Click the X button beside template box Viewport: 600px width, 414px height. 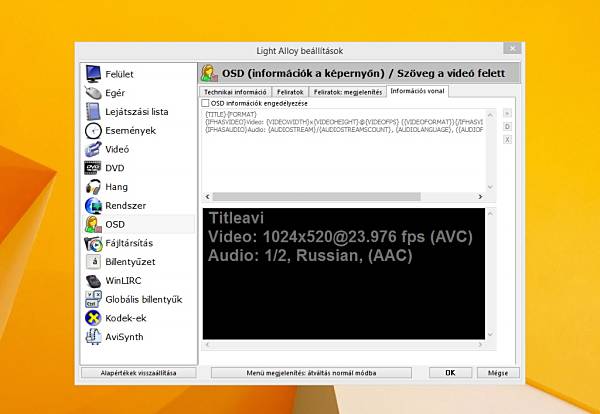(507, 140)
